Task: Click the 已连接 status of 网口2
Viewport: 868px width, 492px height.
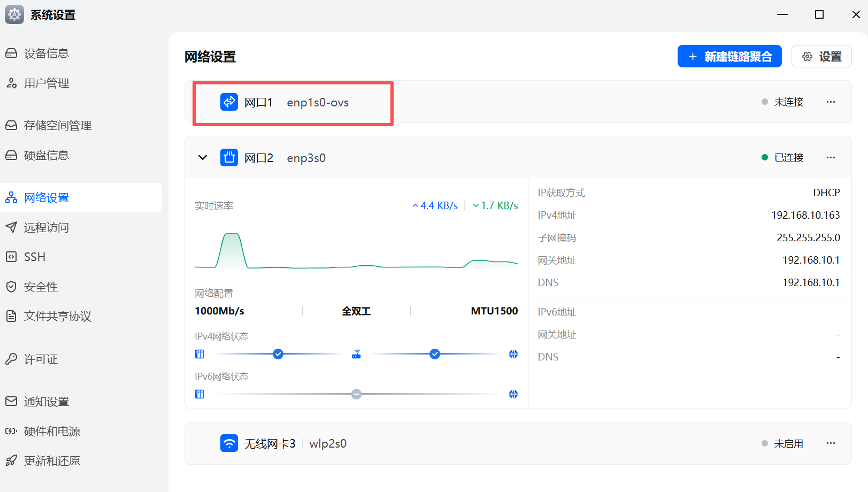Action: pyautogui.click(x=782, y=157)
